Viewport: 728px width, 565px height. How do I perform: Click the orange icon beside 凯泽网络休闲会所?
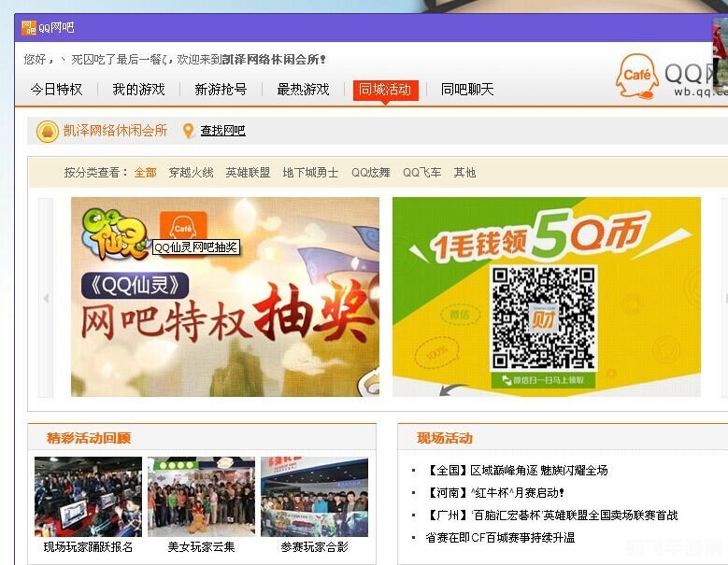click(47, 132)
